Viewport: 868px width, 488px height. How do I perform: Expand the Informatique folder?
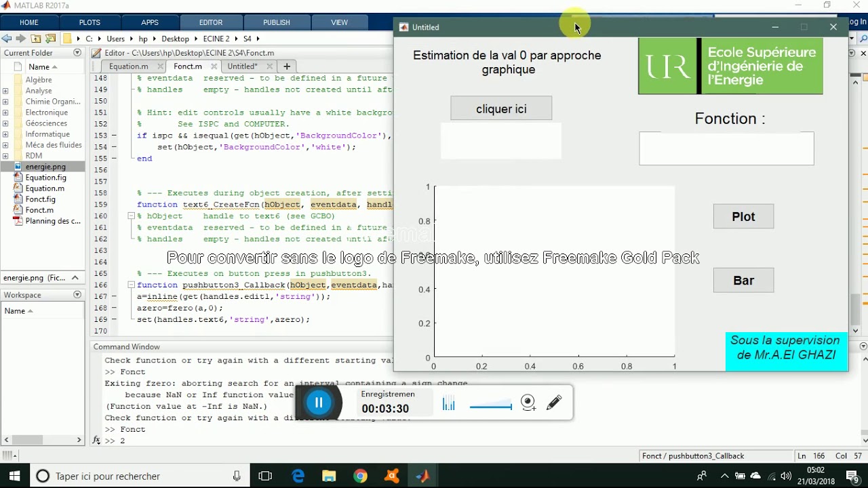(5, 134)
